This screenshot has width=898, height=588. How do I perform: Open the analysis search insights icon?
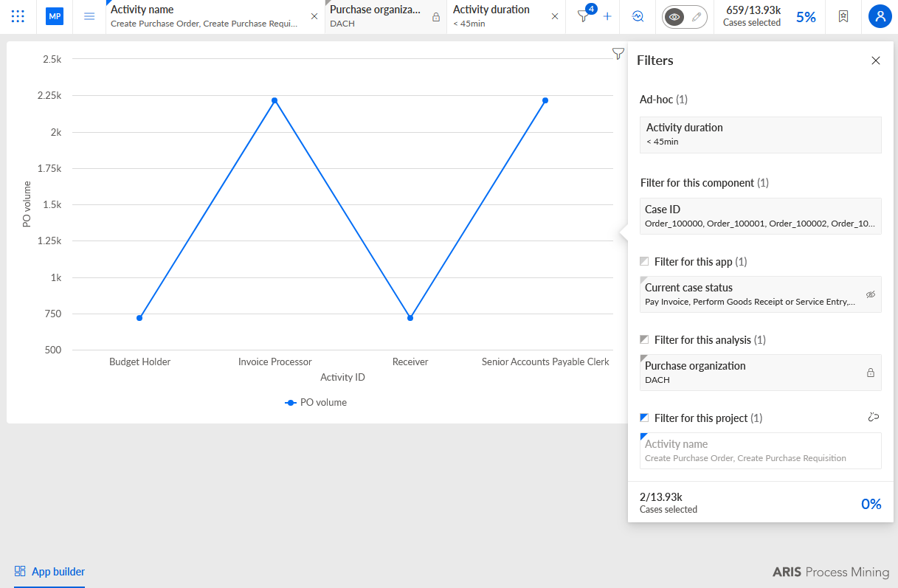(638, 16)
